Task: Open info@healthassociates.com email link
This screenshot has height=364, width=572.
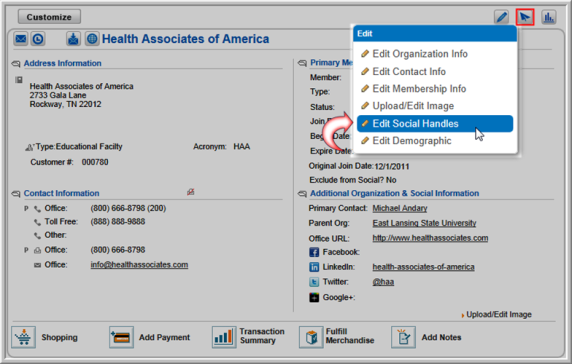Action: tap(139, 265)
